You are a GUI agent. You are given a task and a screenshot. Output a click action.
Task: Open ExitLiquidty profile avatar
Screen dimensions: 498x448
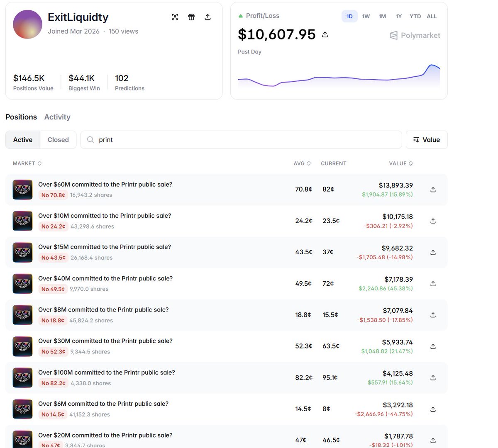pyautogui.click(x=28, y=24)
